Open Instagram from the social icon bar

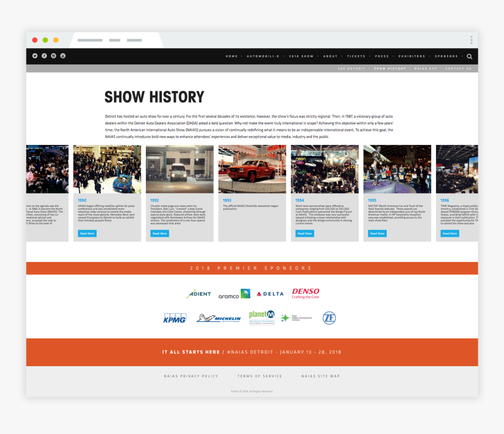(x=53, y=56)
